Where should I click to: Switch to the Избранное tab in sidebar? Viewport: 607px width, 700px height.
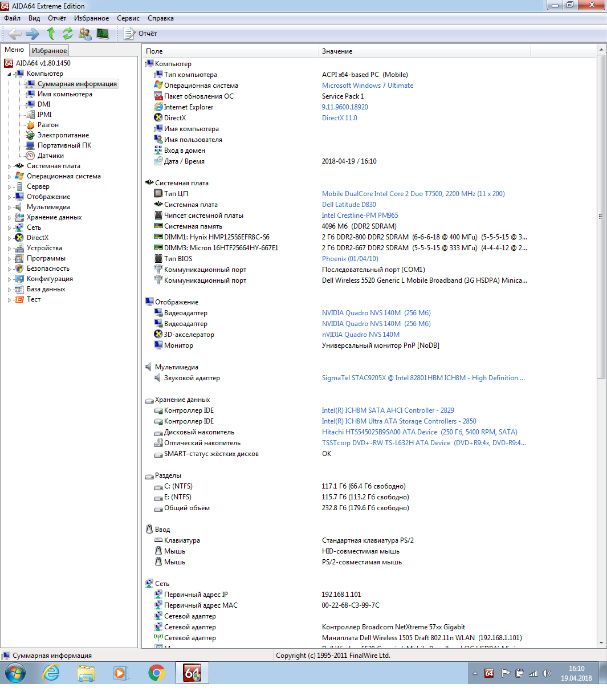[x=49, y=50]
